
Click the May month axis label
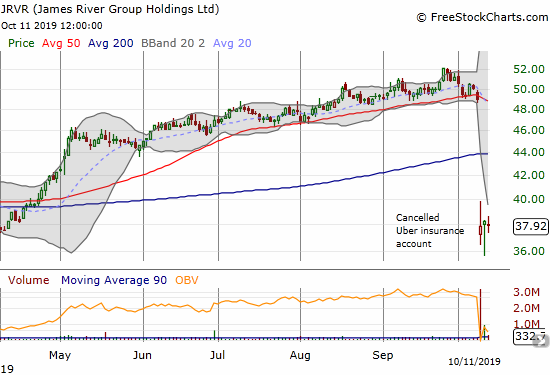pyautogui.click(x=60, y=355)
